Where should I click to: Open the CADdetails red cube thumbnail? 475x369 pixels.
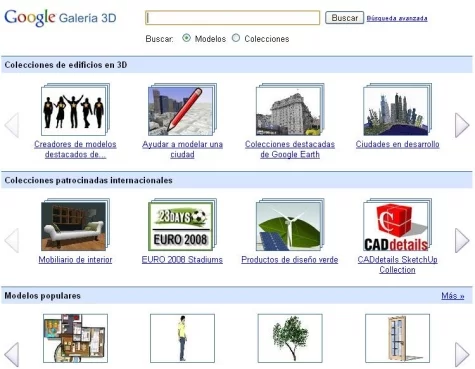(x=397, y=225)
